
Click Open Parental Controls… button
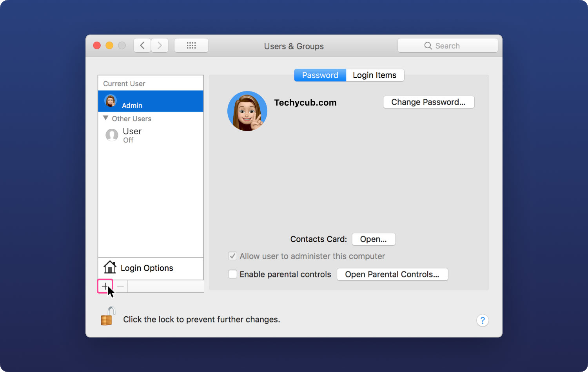click(392, 274)
